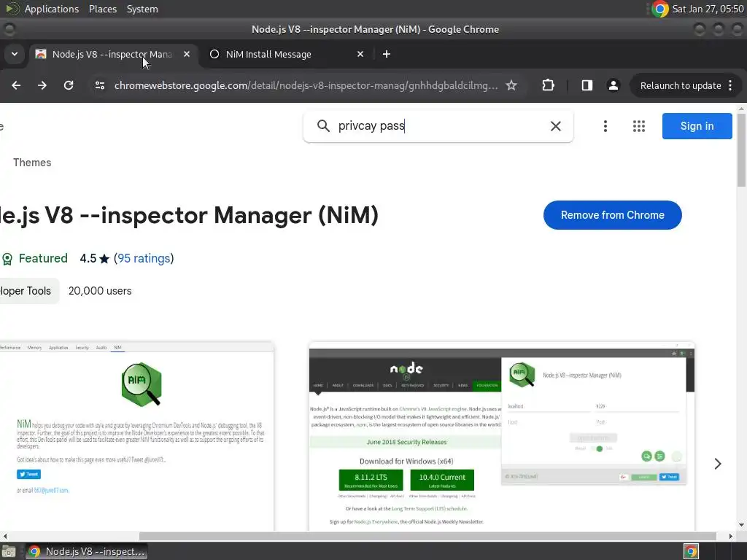Switch to Node.js V8 --inspector Manager tab
The height and width of the screenshot is (560, 747).
point(112,54)
